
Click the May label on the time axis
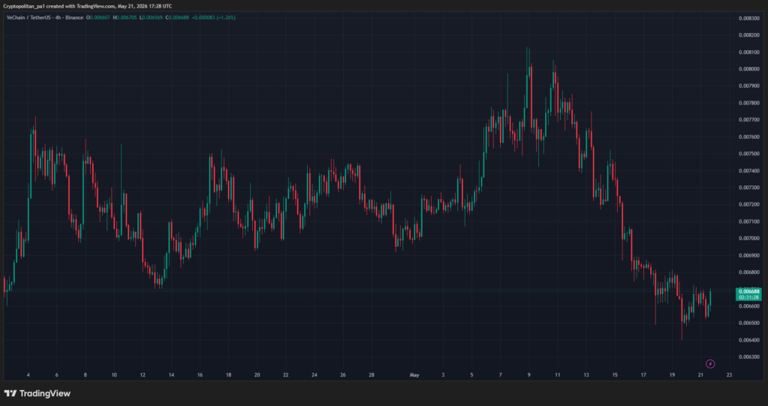pyautogui.click(x=414, y=375)
